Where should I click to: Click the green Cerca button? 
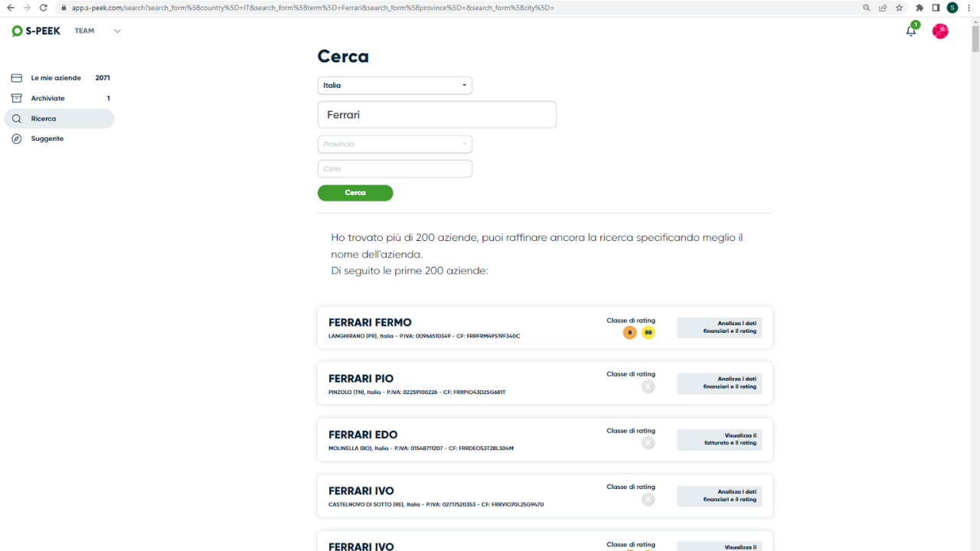(x=355, y=193)
